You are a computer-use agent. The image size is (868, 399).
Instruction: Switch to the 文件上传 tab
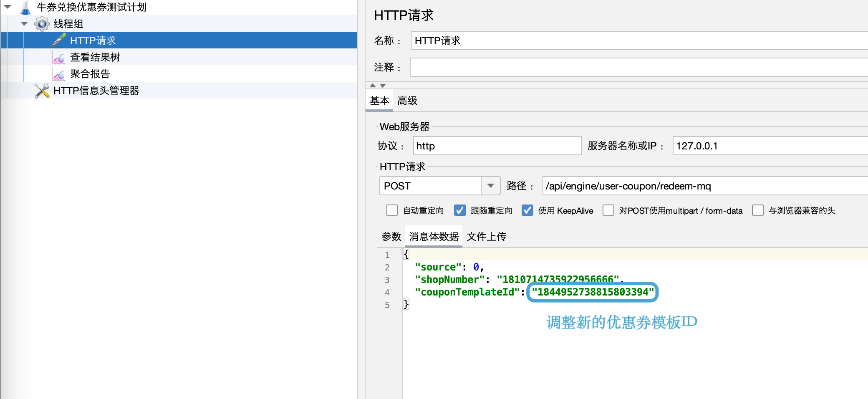pos(486,237)
